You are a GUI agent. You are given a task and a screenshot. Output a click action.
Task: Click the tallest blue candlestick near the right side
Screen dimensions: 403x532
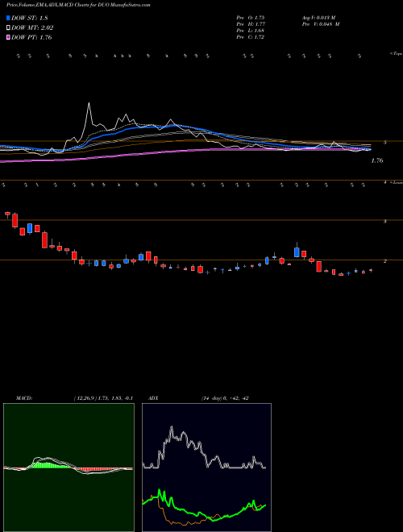click(297, 251)
